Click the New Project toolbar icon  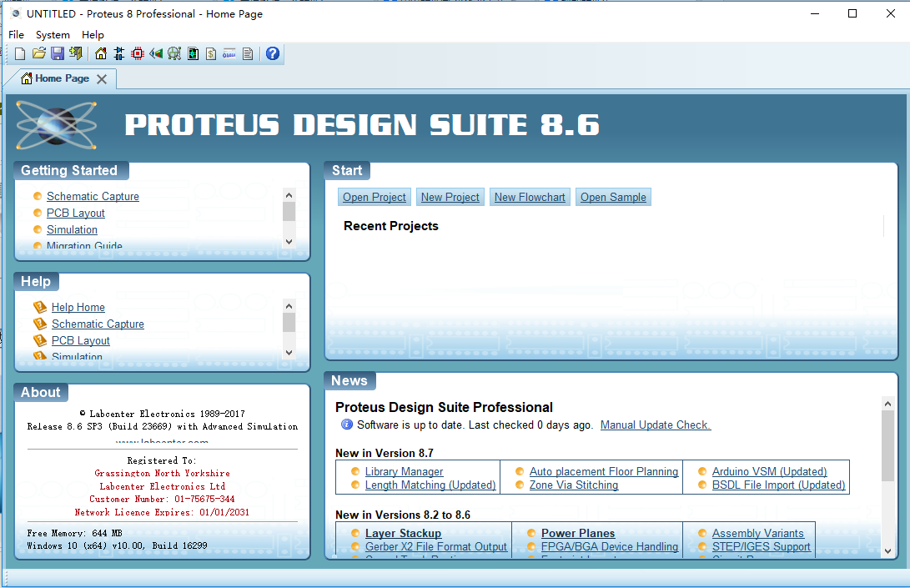coord(20,54)
